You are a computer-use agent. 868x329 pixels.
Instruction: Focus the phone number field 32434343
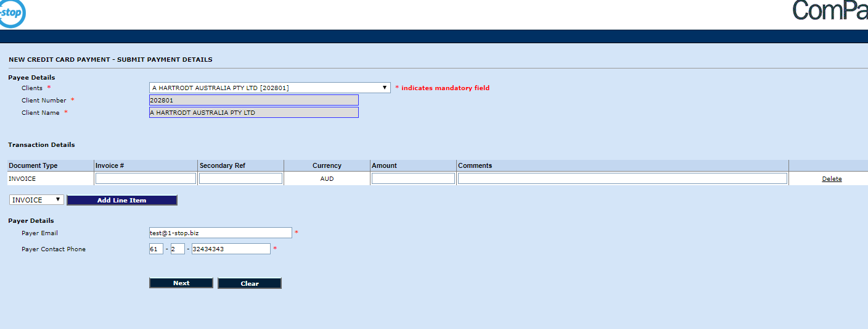231,249
